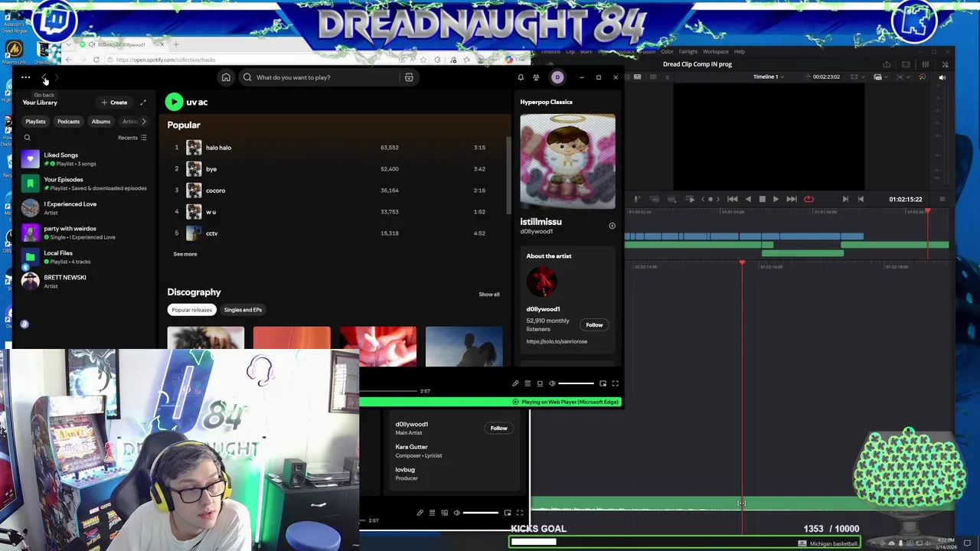980x551 pixels.
Task: Select Singles and EPs chip
Action: point(243,310)
